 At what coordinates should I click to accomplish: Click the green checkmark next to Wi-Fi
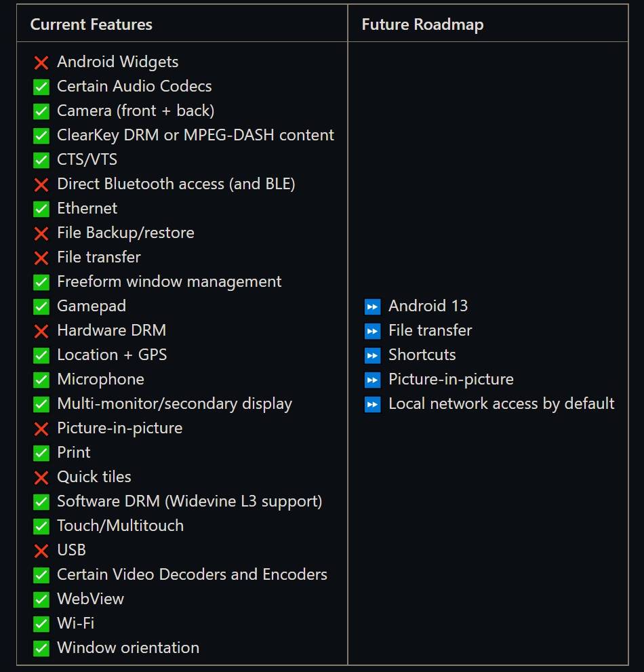point(41,624)
